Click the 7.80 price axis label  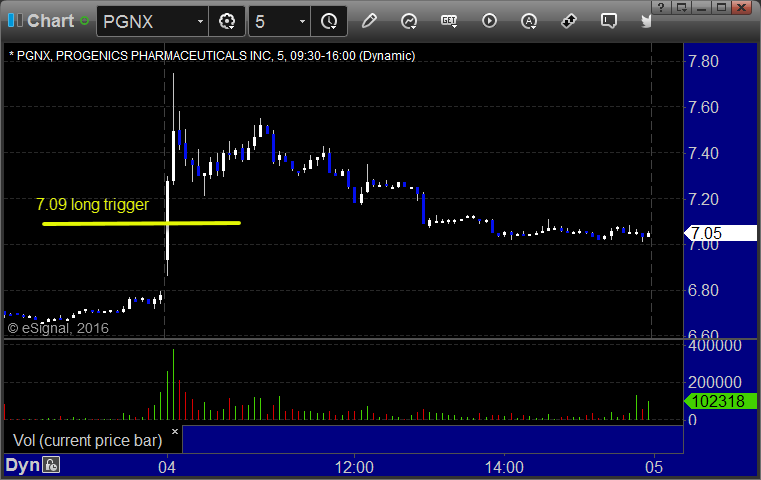tap(703, 62)
